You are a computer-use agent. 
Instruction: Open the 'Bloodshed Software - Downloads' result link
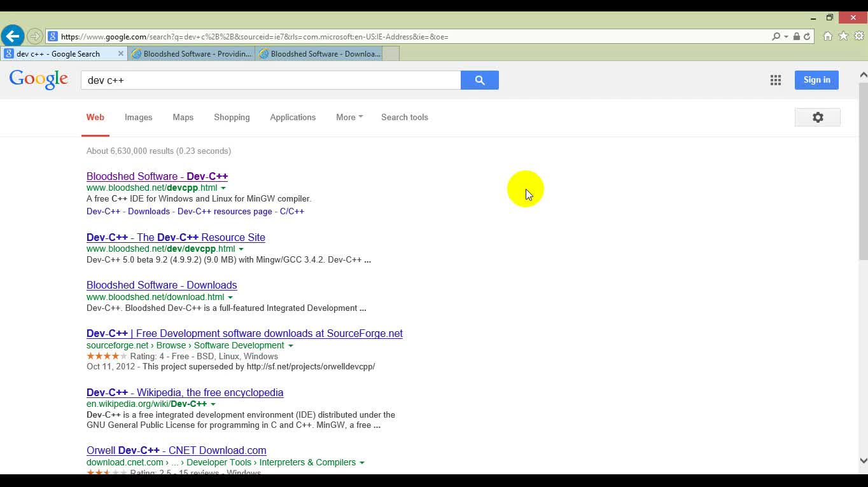162,285
